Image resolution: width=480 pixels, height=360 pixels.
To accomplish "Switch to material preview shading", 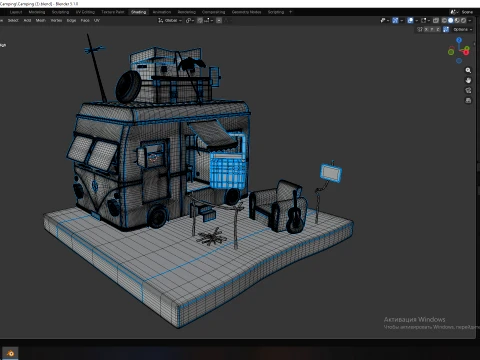I will (x=457, y=21).
